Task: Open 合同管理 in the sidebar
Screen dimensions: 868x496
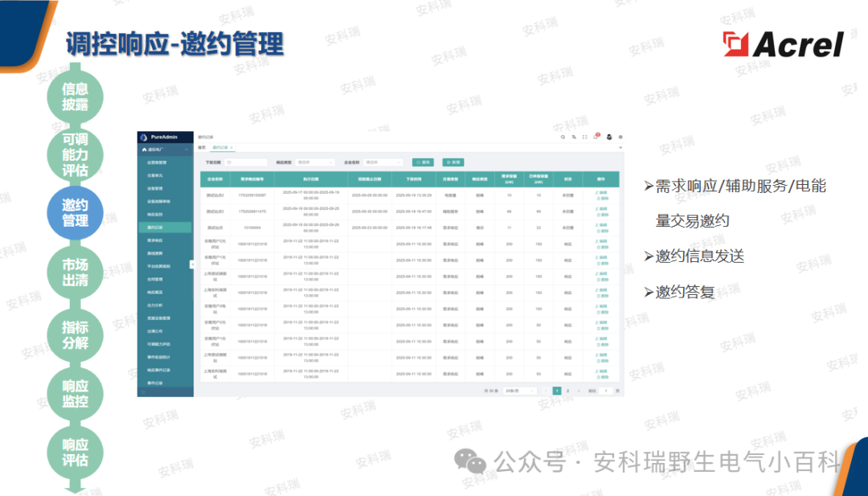Action: point(154,279)
